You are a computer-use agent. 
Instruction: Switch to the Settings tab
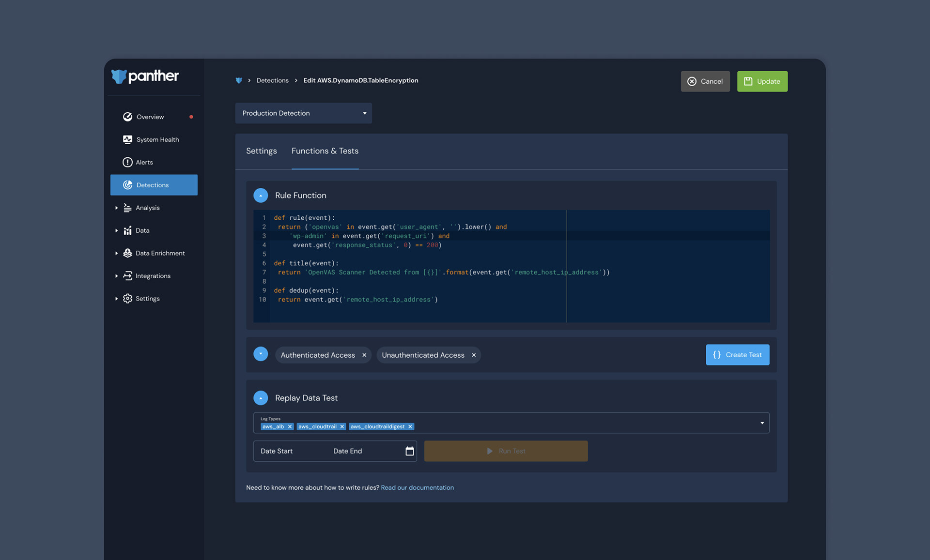(x=261, y=151)
